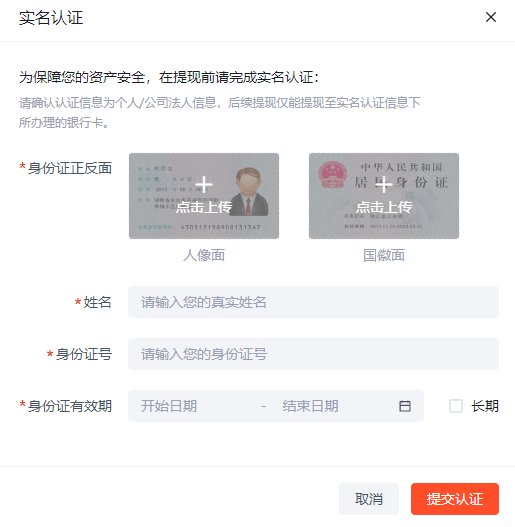This screenshot has width=515, height=527.
Task: Click the 身份证有效期 field label
Action: (x=70, y=406)
